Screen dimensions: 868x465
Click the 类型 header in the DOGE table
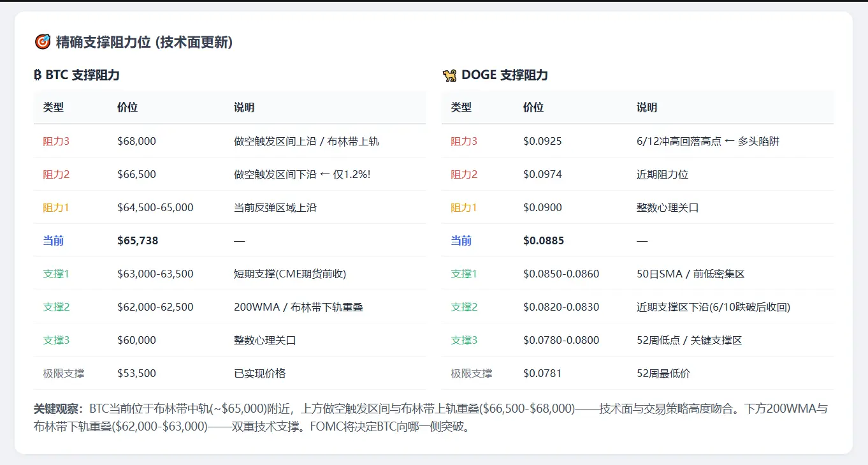click(x=461, y=107)
